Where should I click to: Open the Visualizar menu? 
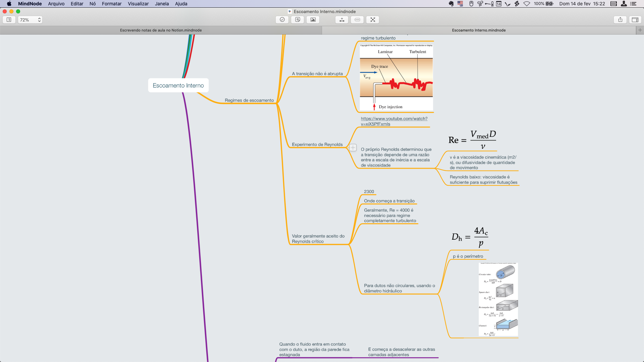138,4
